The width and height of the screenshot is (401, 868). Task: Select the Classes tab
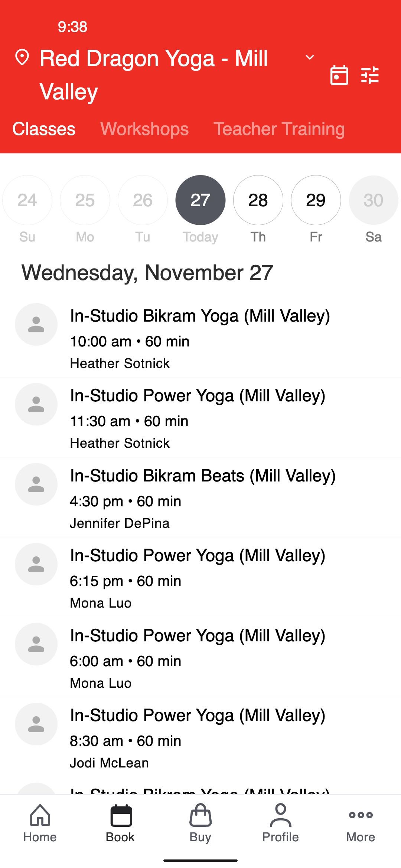tap(44, 129)
